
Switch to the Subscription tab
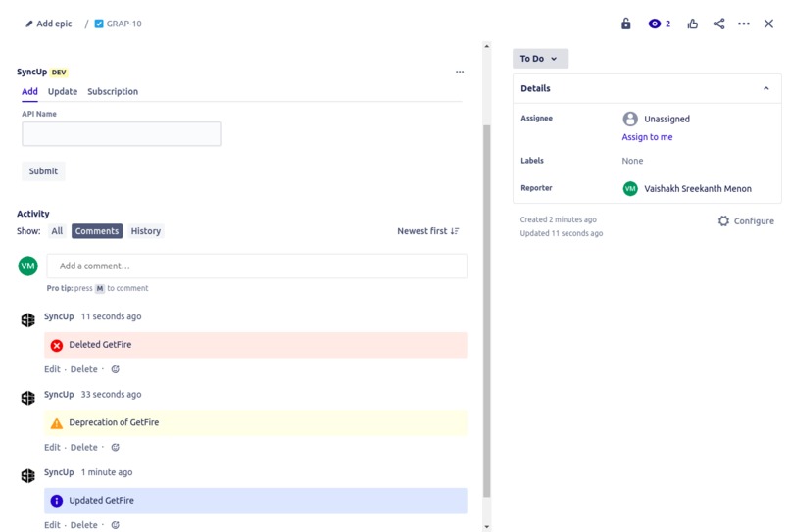(113, 92)
